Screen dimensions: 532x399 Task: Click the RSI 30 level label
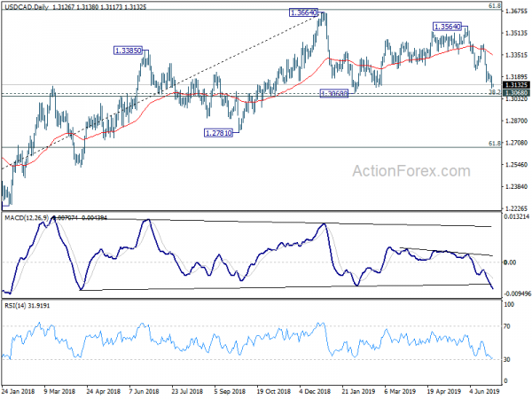pos(507,359)
